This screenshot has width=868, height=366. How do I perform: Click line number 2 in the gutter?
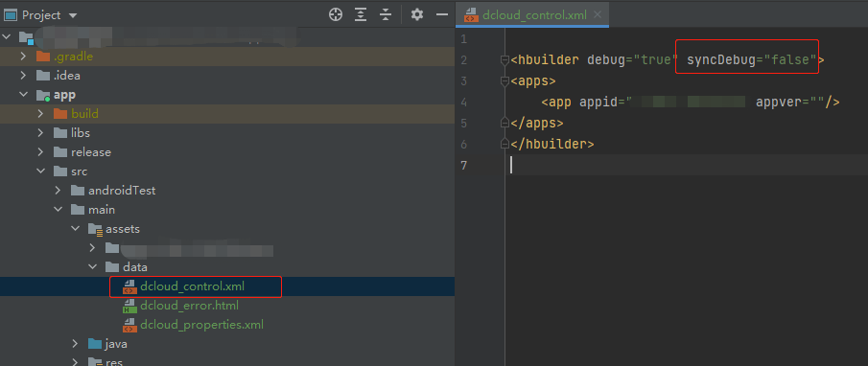(463, 60)
